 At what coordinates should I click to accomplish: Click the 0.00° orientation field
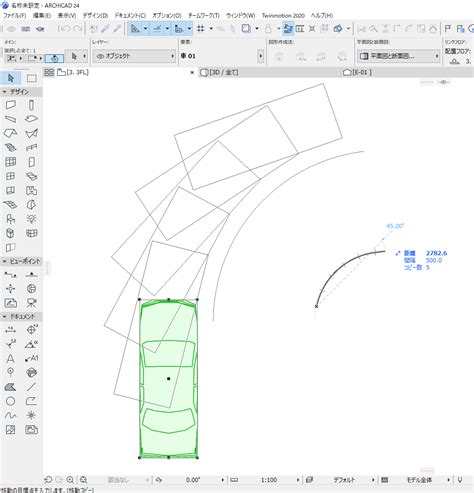point(193,480)
